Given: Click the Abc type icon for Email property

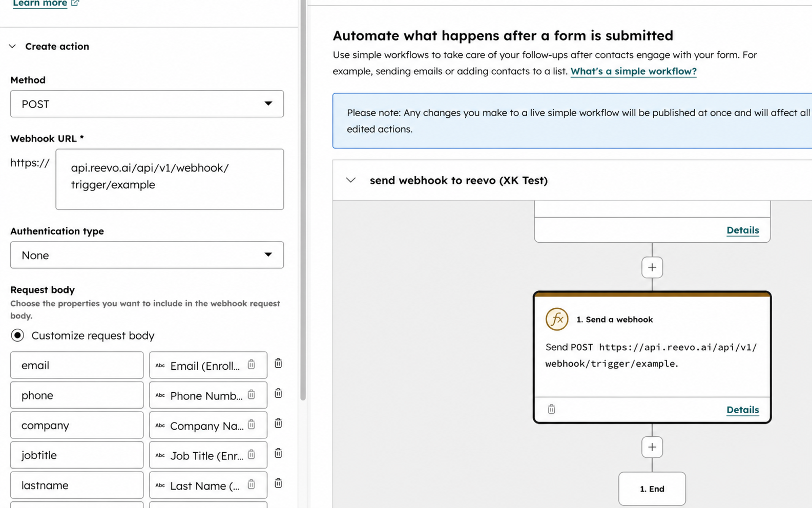Looking at the screenshot, I should [160, 366].
